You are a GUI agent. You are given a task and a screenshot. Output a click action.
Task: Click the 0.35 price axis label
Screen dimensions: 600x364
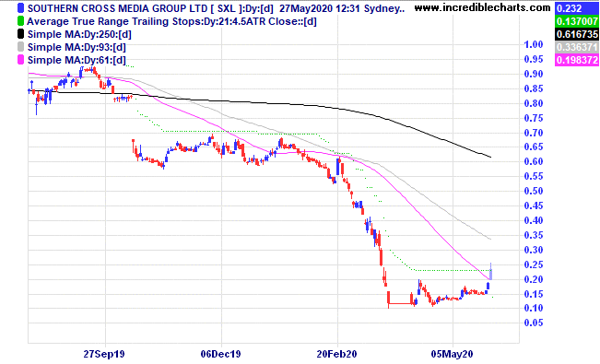pos(534,235)
